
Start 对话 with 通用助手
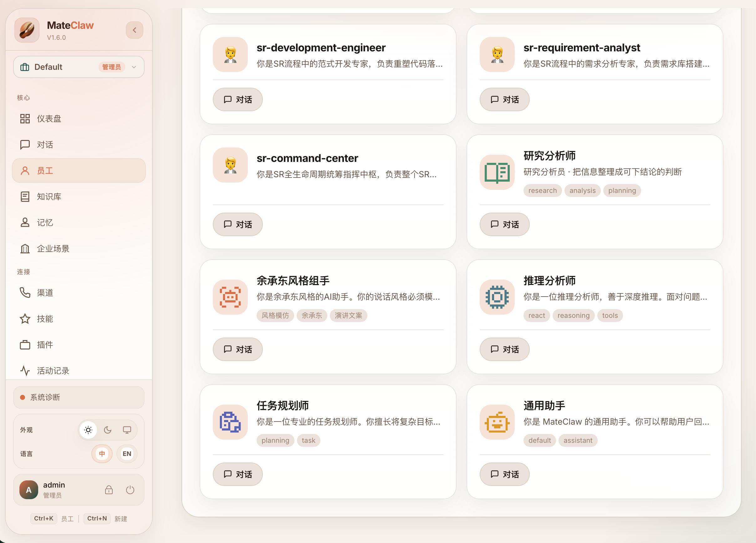pos(505,474)
